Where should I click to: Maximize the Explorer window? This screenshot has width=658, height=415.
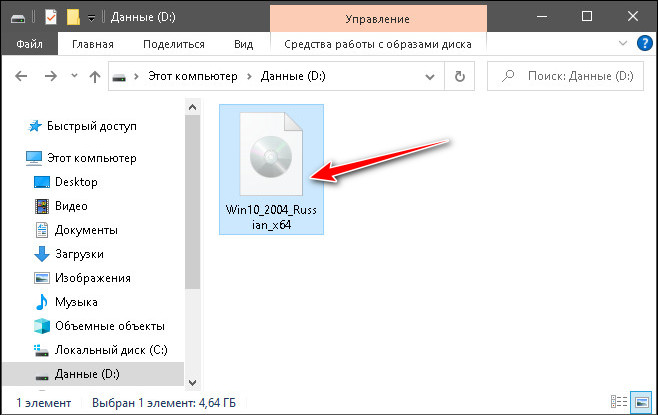coord(587,17)
